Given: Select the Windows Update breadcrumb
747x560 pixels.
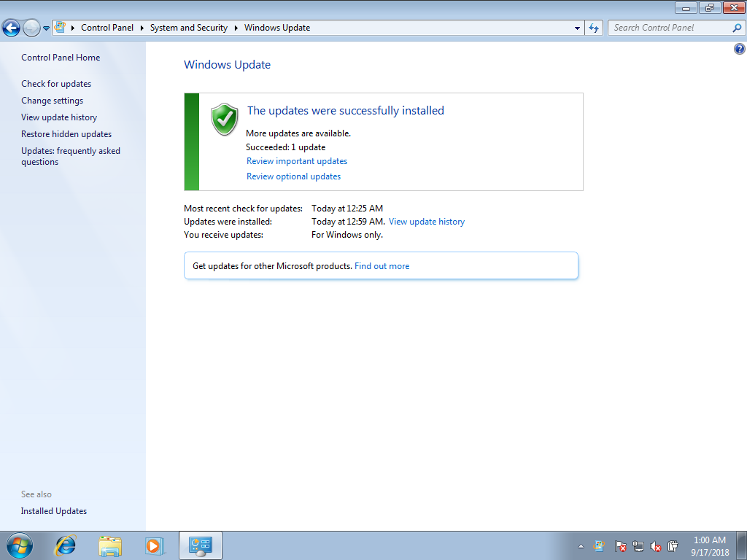Looking at the screenshot, I should tap(277, 28).
